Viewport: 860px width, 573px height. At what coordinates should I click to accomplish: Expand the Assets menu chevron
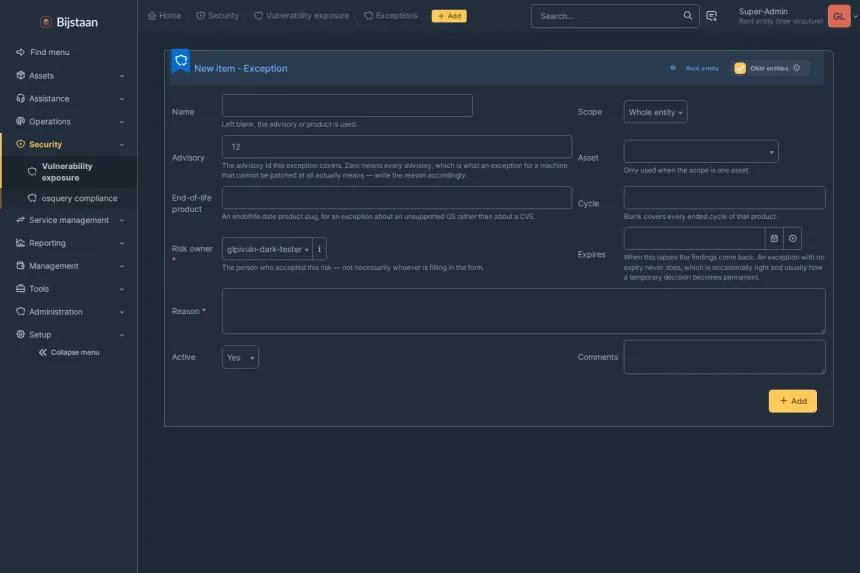122,76
